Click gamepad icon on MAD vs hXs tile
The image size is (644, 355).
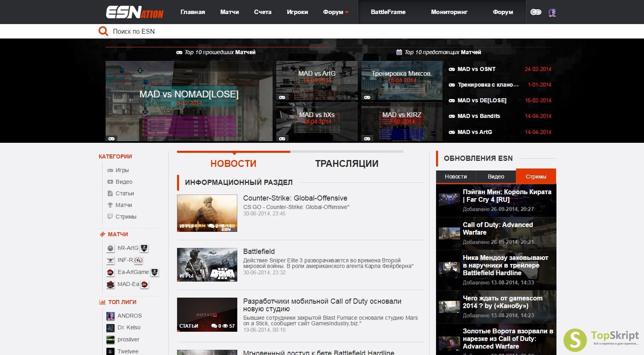coord(282,138)
